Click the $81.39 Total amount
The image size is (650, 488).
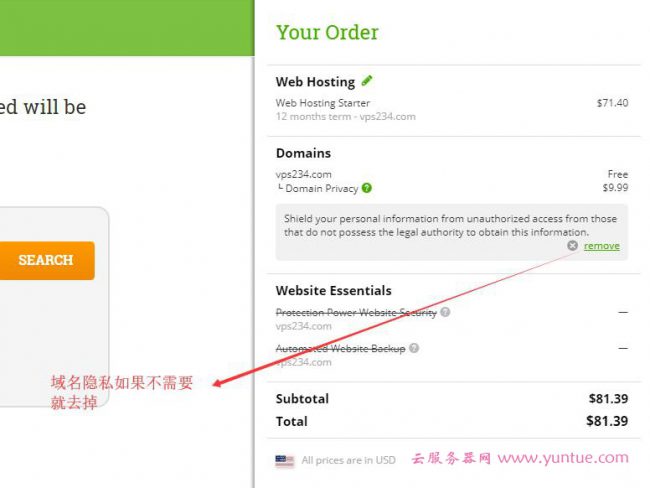point(607,421)
